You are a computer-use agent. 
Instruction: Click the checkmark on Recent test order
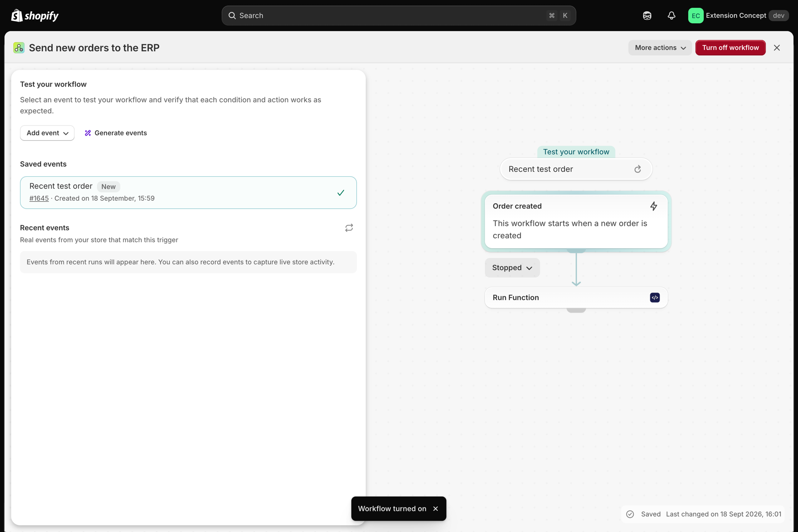341,193
